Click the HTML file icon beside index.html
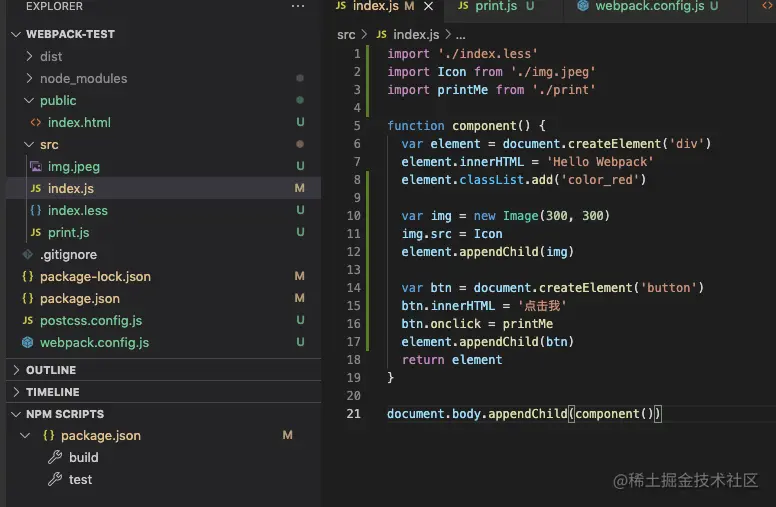The width and height of the screenshot is (776, 507). pos(36,122)
